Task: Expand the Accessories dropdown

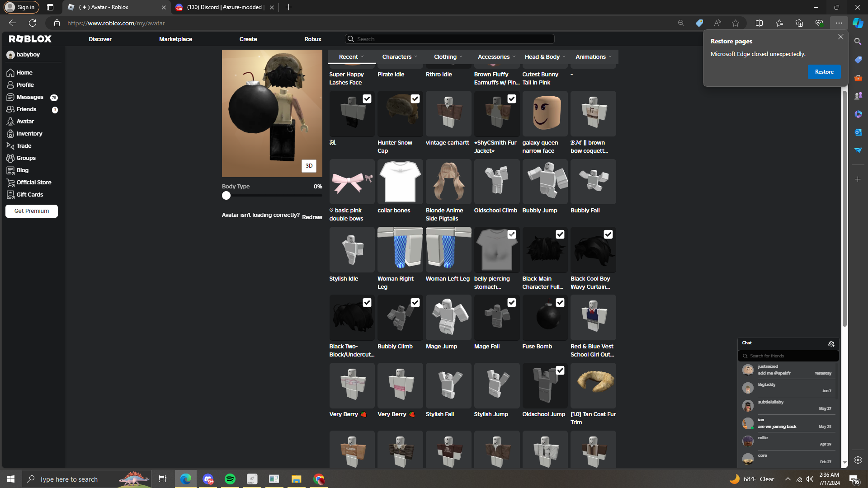Action: click(496, 57)
